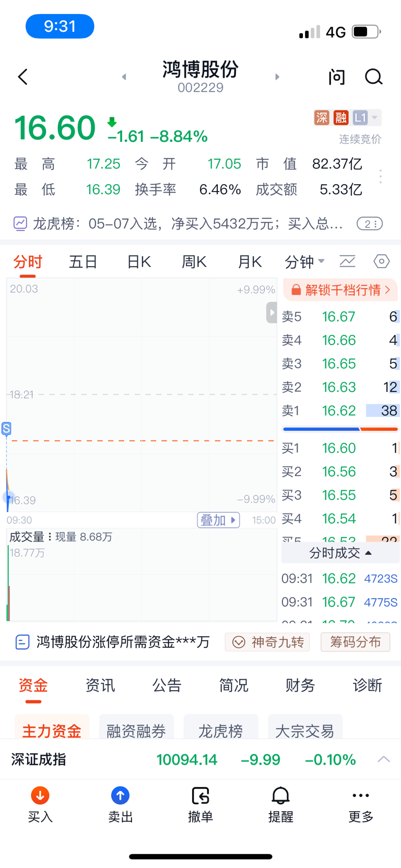Select the 卖5 16.67 order row

(x=340, y=317)
